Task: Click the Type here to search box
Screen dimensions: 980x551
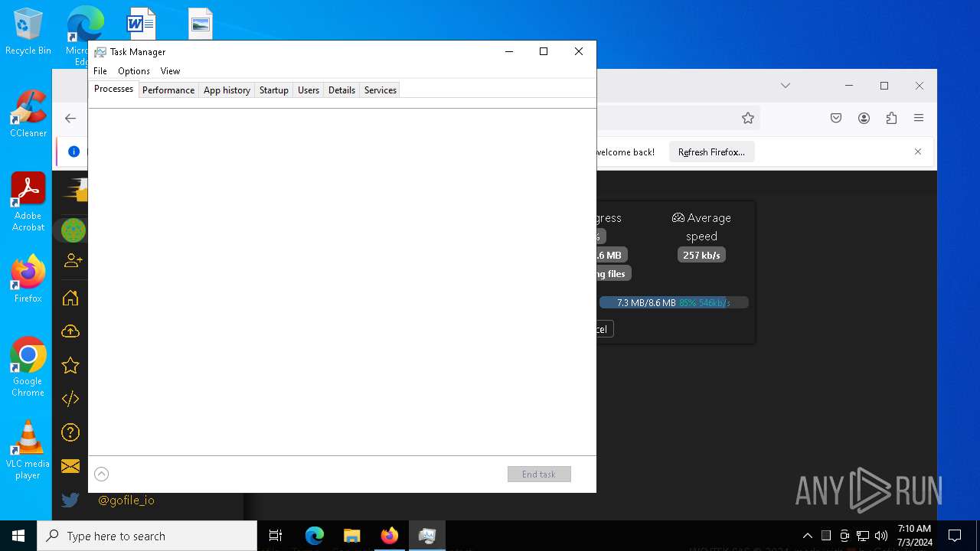Action: [147, 536]
